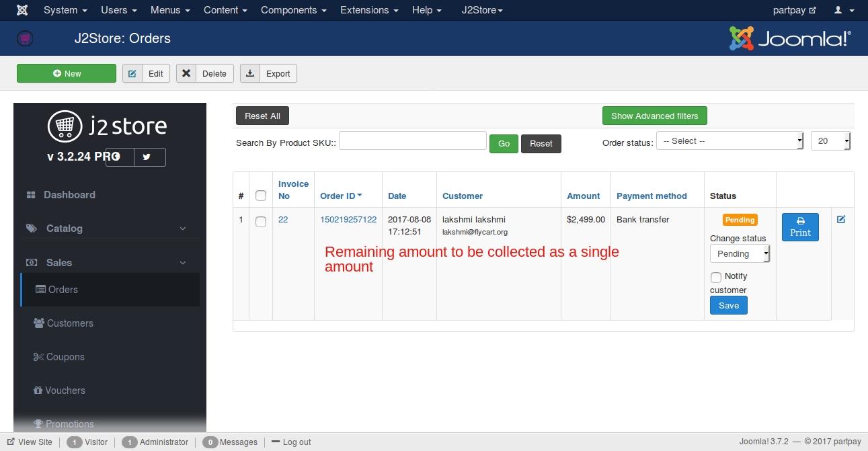Click the Edit toolbar button
Viewport: 868px width, 451px height.
coord(146,74)
